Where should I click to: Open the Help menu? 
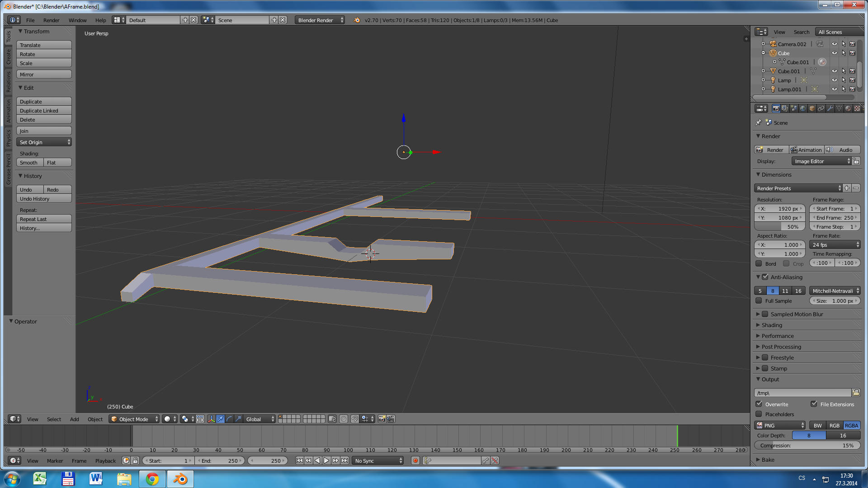point(100,20)
